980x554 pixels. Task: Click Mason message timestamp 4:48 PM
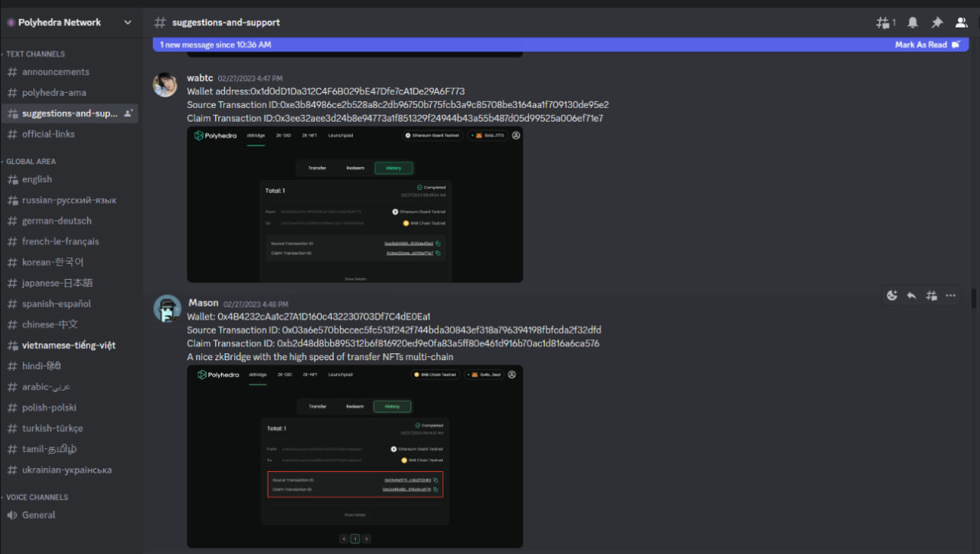coord(256,304)
